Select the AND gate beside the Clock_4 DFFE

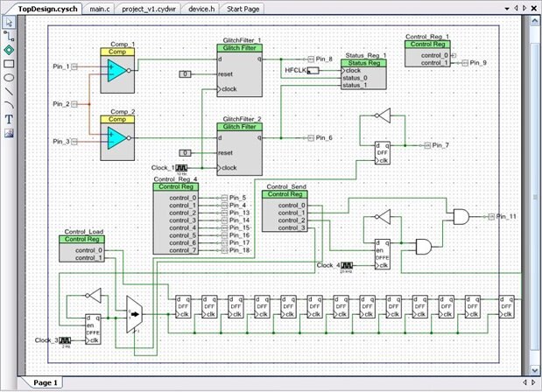pyautogui.click(x=424, y=247)
